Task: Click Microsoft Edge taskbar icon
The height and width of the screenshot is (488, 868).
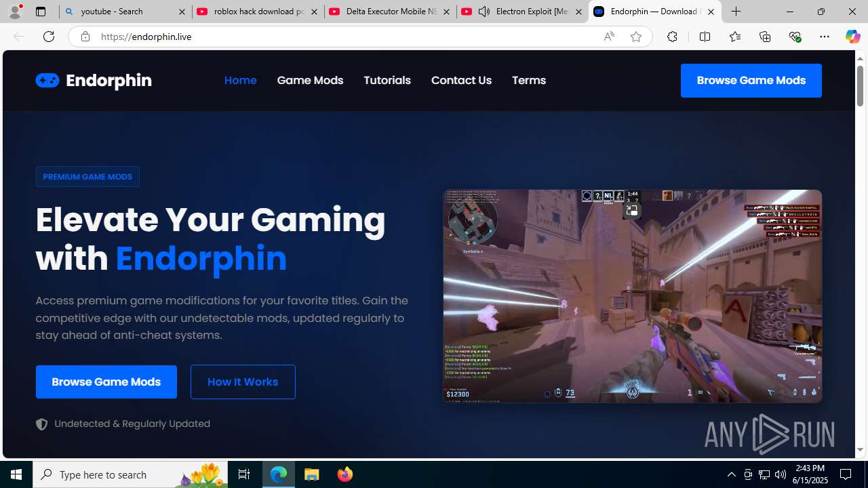Action: tap(279, 474)
